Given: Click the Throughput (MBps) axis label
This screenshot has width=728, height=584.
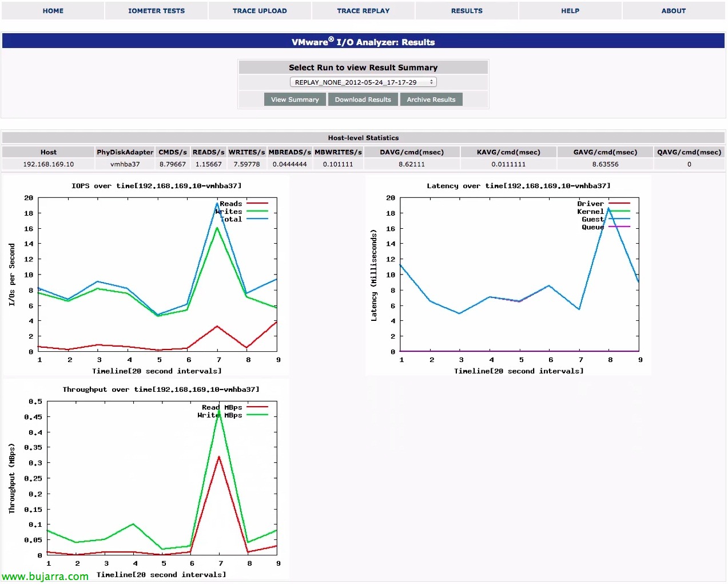Looking at the screenshot, I should 12,478.
